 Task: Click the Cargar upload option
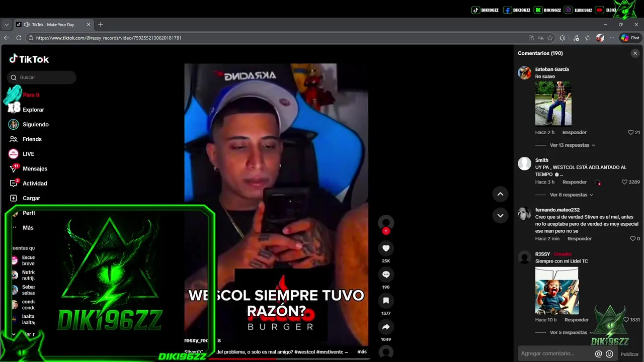point(31,198)
